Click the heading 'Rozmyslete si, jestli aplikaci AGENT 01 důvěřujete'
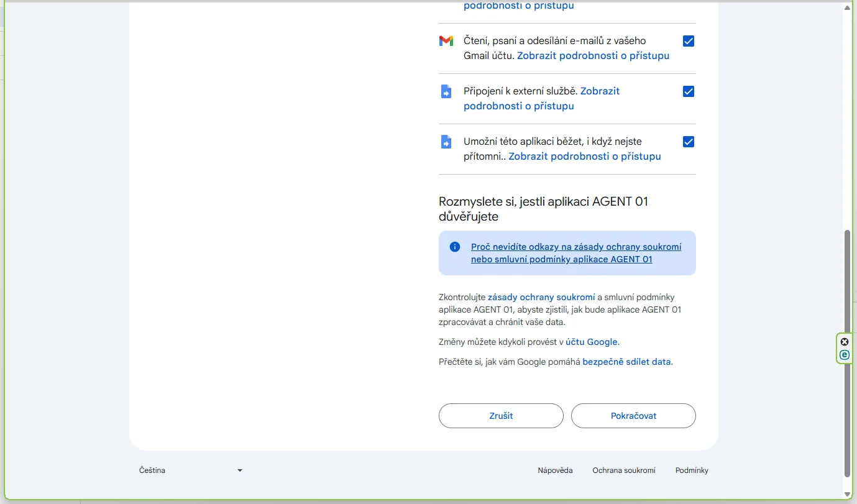 (x=544, y=209)
